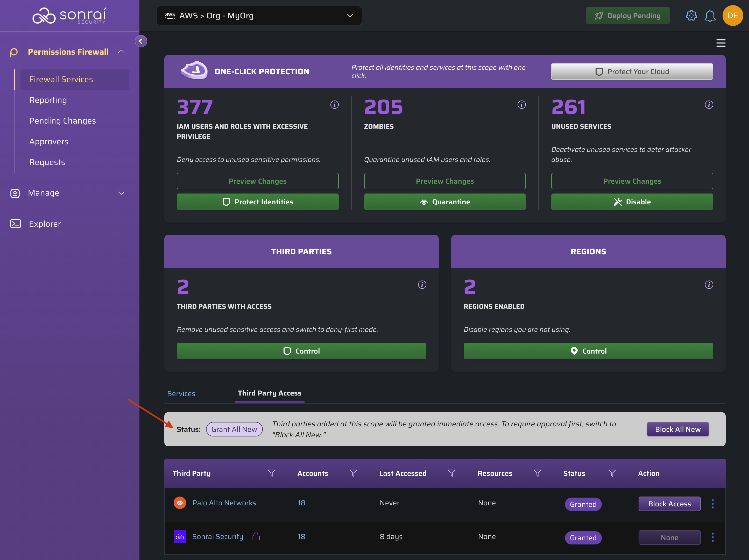Click the Quarantine button
This screenshot has width=749, height=560.
pos(444,202)
